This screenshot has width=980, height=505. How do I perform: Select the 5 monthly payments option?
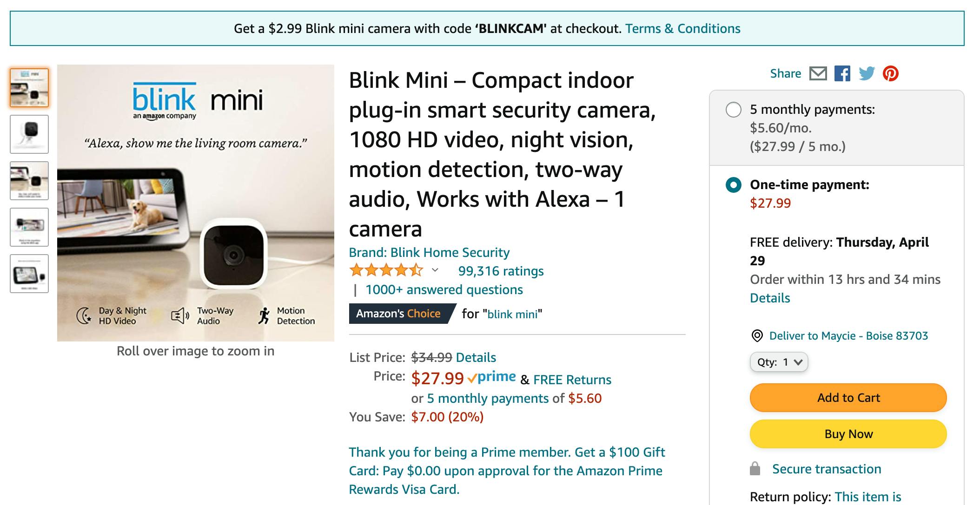[x=734, y=110]
